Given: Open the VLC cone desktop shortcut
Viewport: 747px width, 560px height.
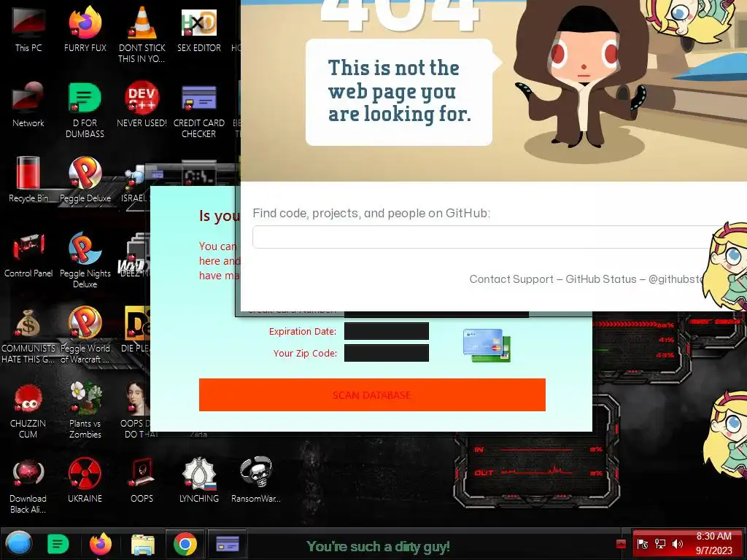Looking at the screenshot, I should 142,34.
